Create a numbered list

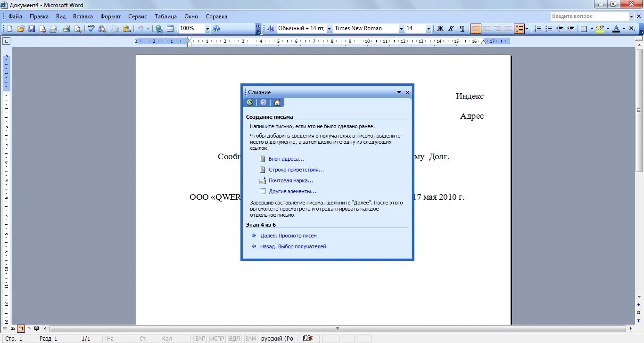point(538,29)
